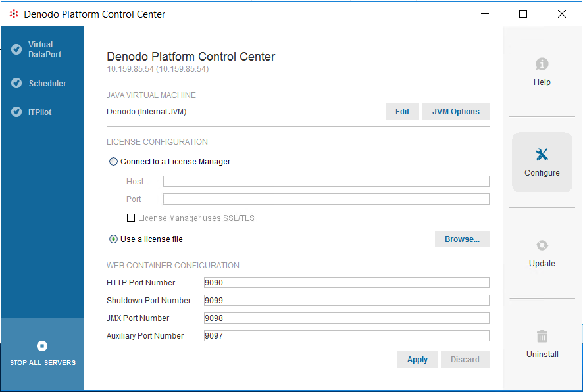Click the Stop All Servers stop icon

tap(42, 346)
